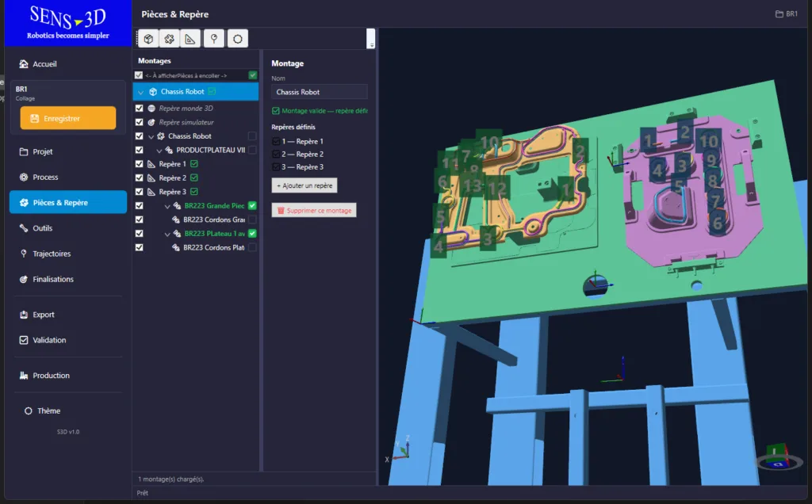
Task: Click the '1 montage(s) chargé(s).' status text
Action: pos(171,479)
